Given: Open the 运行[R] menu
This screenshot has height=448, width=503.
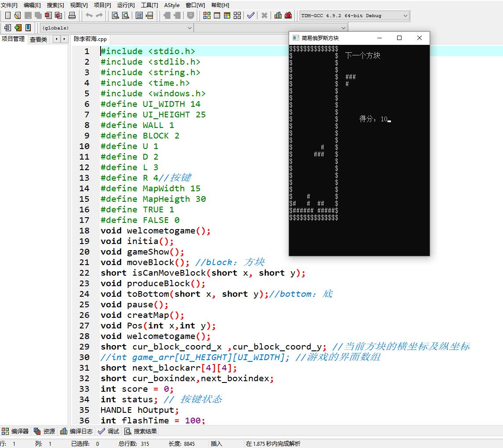Looking at the screenshot, I should point(126,5).
